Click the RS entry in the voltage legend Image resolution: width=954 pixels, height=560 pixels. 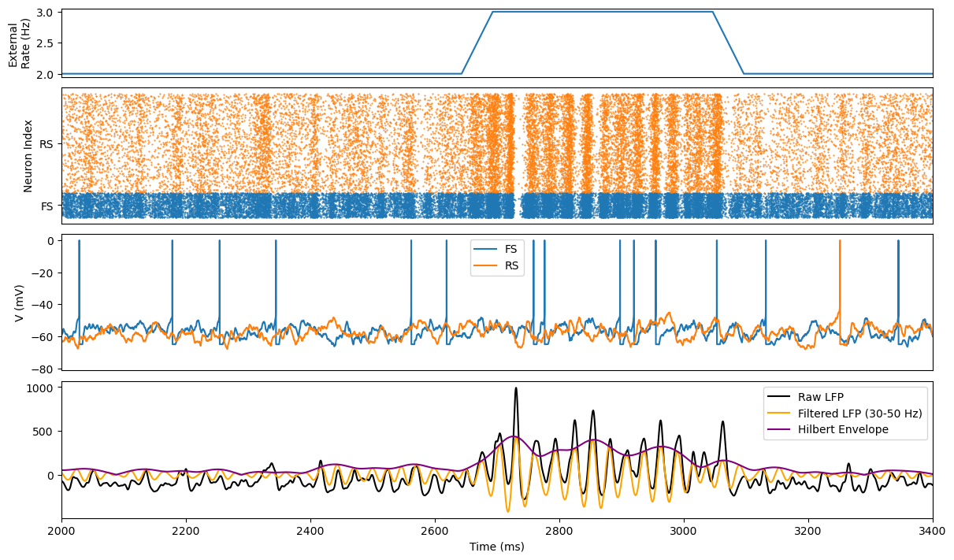(497, 265)
